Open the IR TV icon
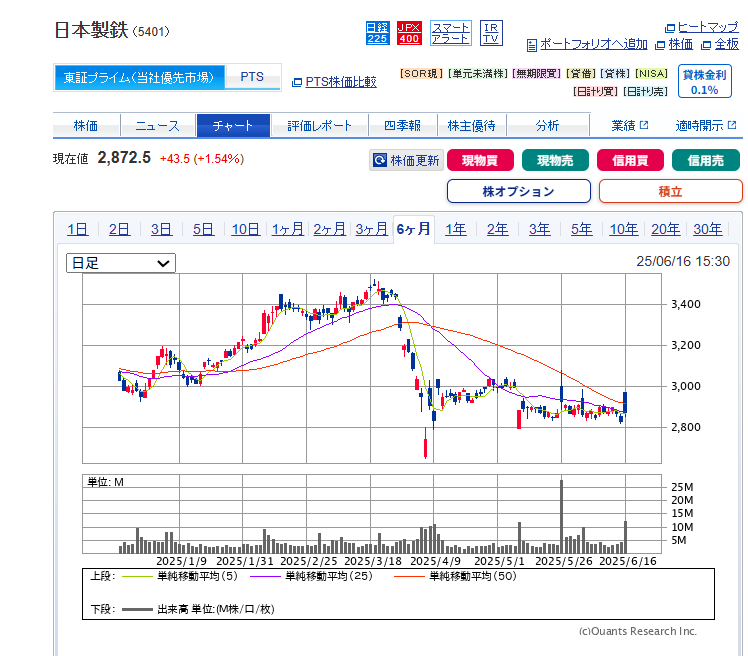Image resolution: width=748 pixels, height=656 pixels. click(491, 33)
